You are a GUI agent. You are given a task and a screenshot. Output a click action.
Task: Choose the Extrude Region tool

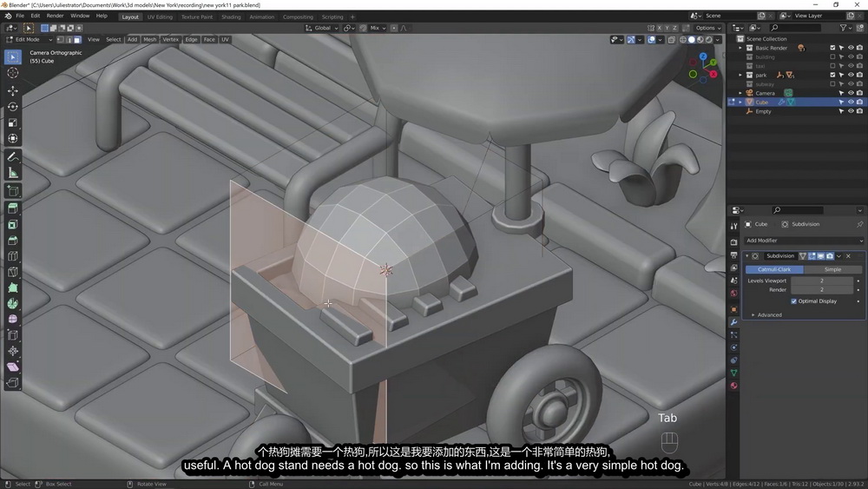13,208
